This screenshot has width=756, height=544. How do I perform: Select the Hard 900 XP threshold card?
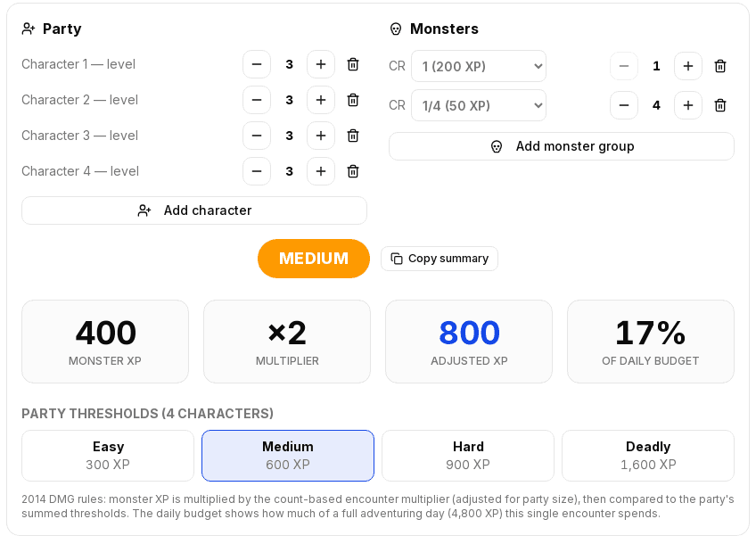[x=468, y=456]
